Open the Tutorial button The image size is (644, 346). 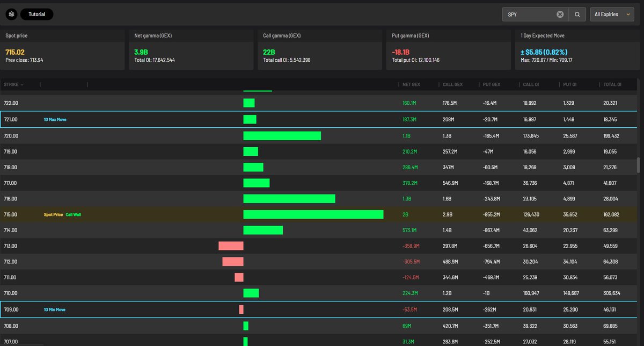coord(37,15)
